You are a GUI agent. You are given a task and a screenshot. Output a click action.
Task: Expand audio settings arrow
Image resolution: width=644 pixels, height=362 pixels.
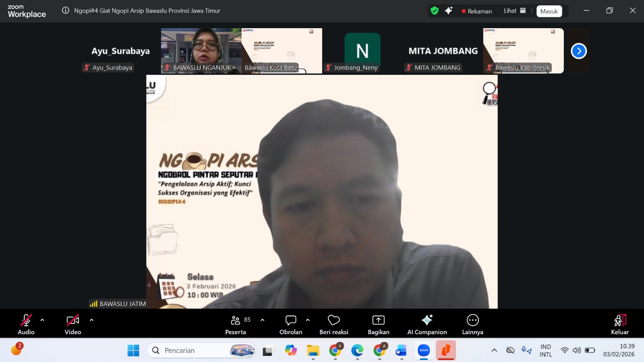pyautogui.click(x=42, y=320)
